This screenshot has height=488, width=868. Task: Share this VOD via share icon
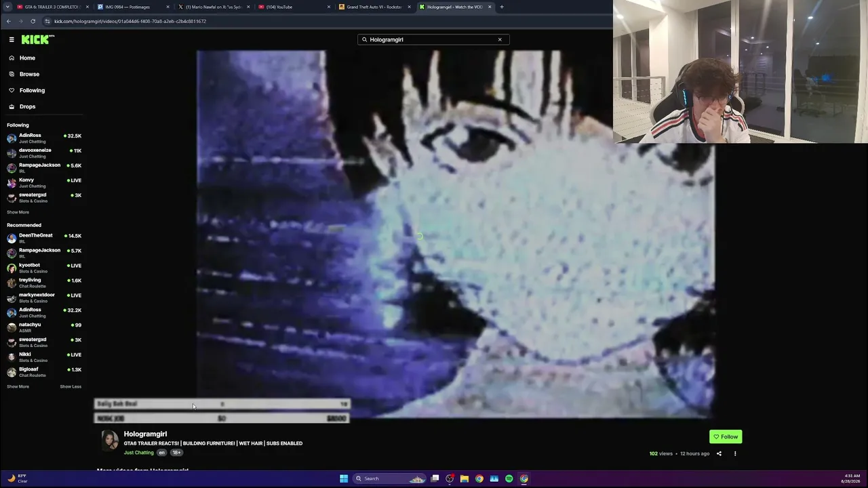coord(719,453)
